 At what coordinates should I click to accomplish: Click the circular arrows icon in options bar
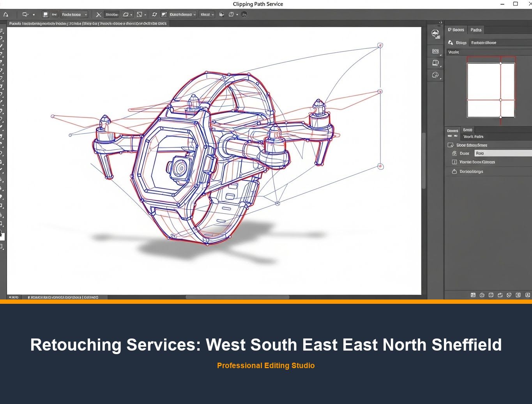(x=154, y=14)
